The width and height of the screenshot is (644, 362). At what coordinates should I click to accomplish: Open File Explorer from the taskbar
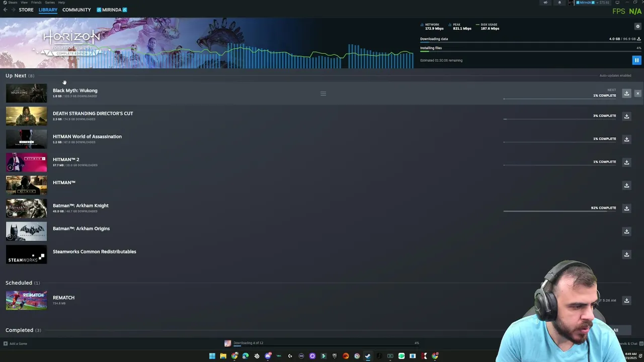tap(223, 356)
